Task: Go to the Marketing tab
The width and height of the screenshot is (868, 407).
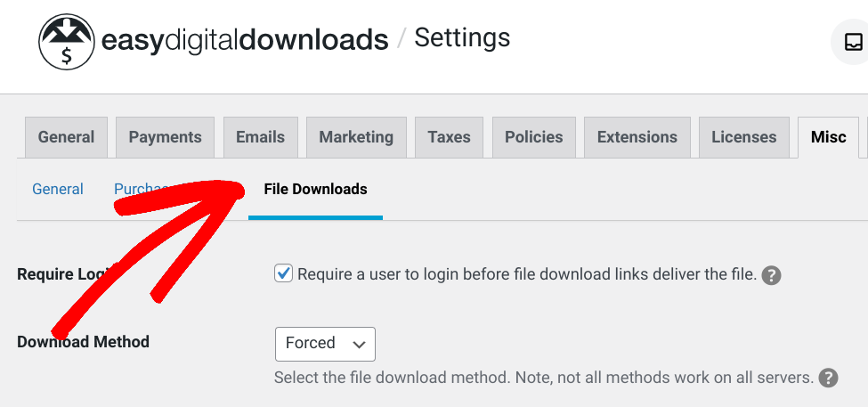Action: point(356,137)
